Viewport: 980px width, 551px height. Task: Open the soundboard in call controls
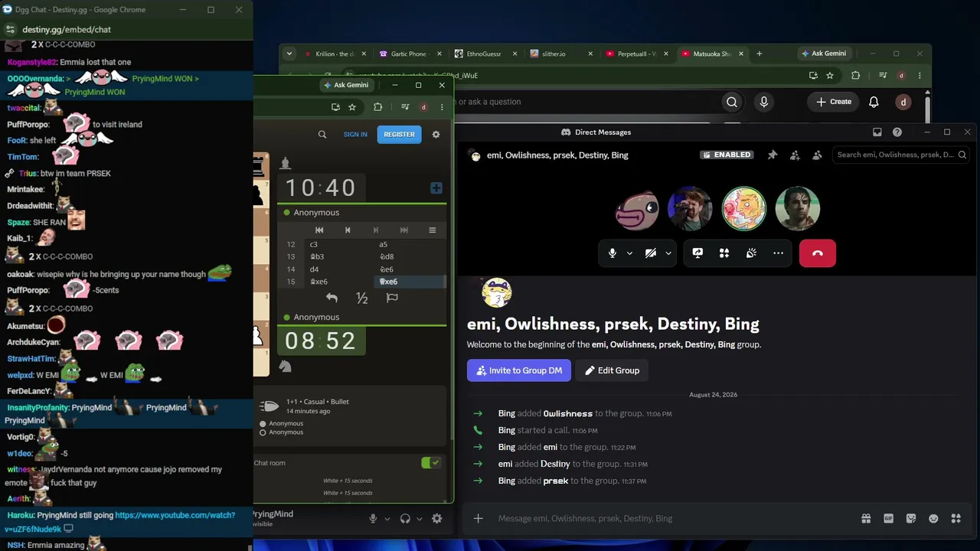(x=751, y=253)
